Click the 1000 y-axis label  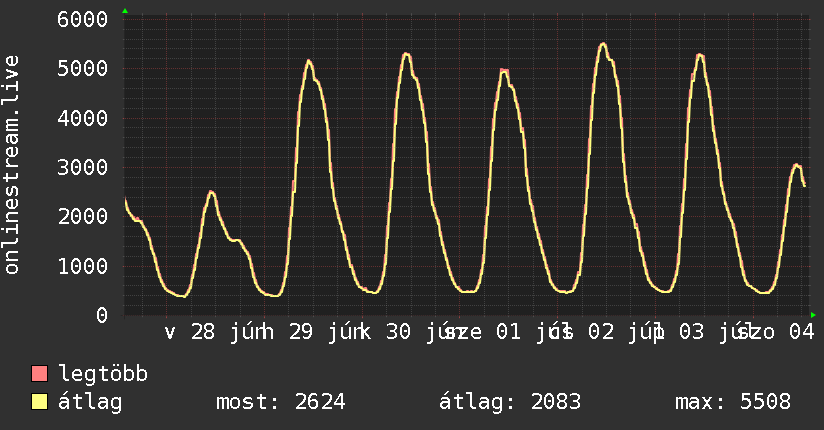pyautogui.click(x=83, y=266)
